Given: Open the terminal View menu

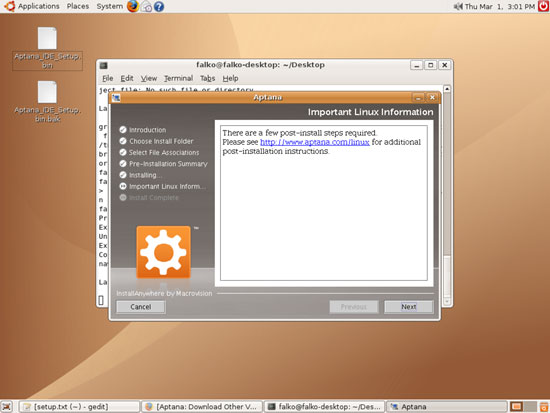Looking at the screenshot, I should [149, 78].
